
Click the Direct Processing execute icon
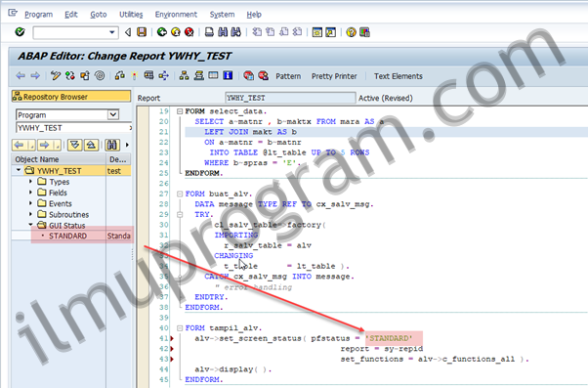[148, 76]
